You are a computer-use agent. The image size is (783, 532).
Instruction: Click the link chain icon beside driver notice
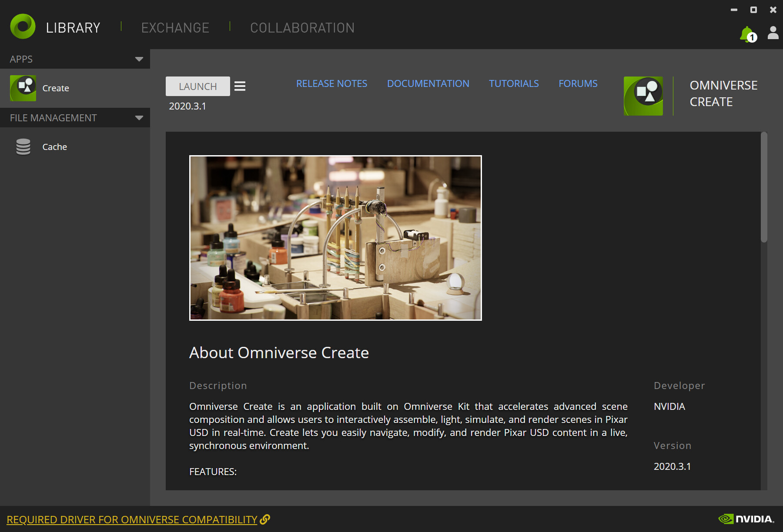265,519
